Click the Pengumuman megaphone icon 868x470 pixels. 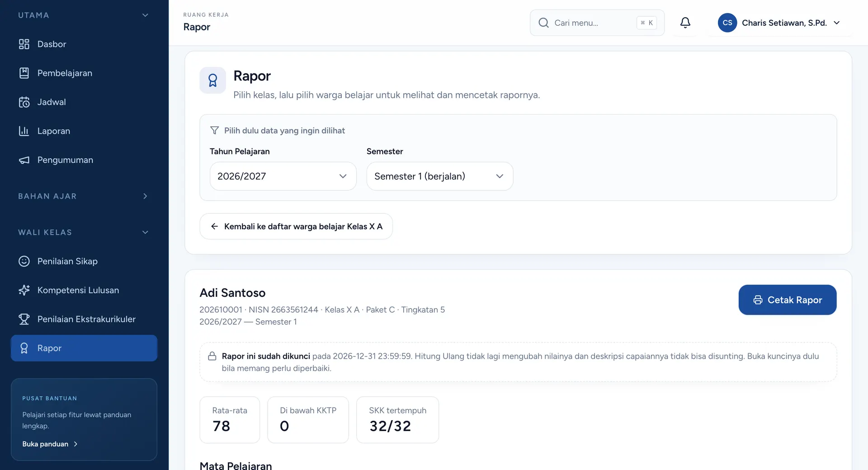coord(24,160)
